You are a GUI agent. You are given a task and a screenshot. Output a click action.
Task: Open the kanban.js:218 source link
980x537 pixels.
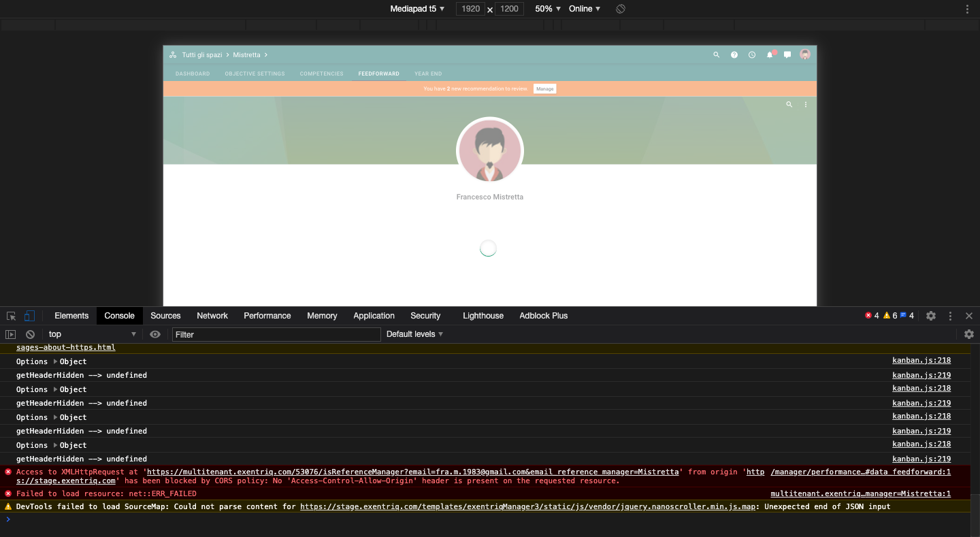point(921,361)
